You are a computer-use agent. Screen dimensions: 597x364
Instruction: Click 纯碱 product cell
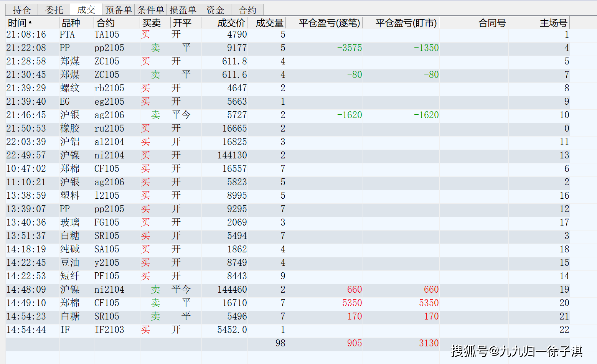(70, 249)
